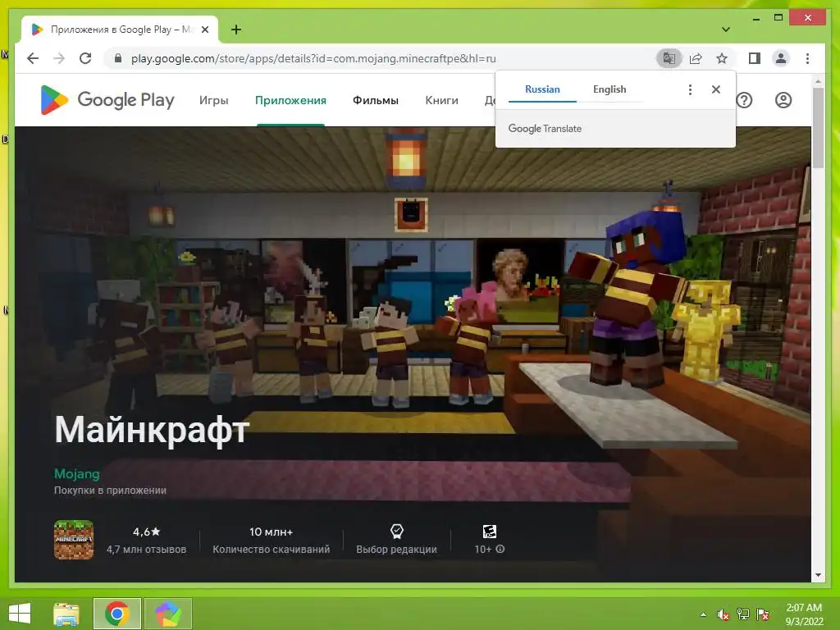The width and height of the screenshot is (840, 630).
Task: Click scrollbar down arrow
Action: pos(818,575)
